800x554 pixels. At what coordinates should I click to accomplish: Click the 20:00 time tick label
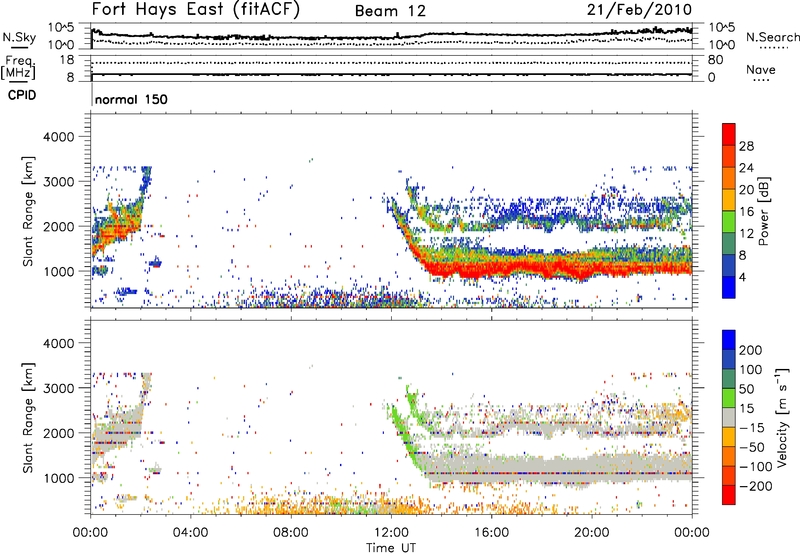591,533
